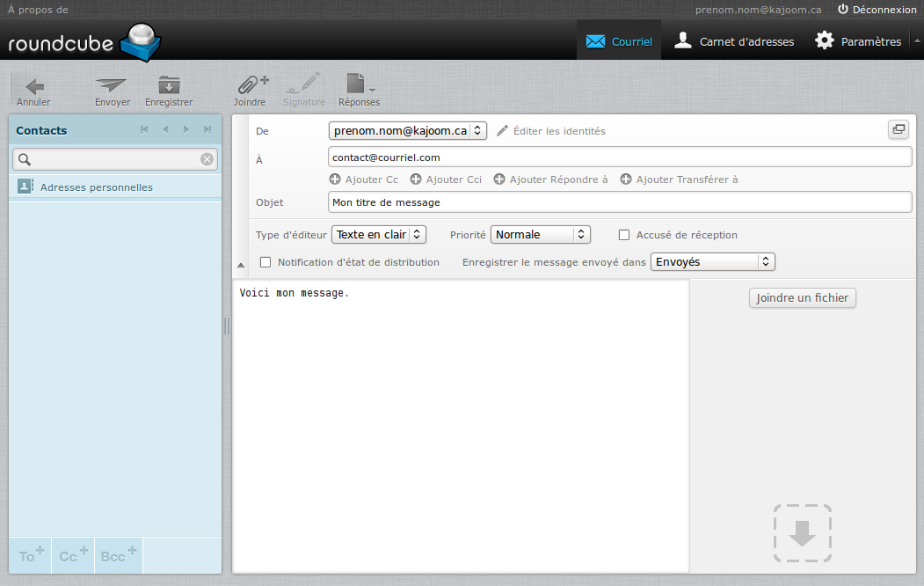Open Carnet d'adresses tab
The image size is (924, 586).
[733, 41]
